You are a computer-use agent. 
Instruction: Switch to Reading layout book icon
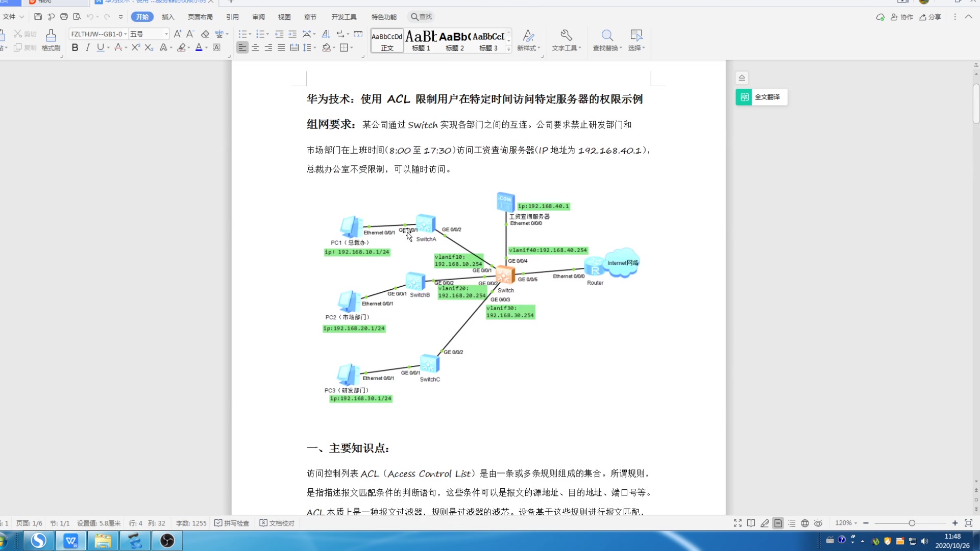coord(751,523)
